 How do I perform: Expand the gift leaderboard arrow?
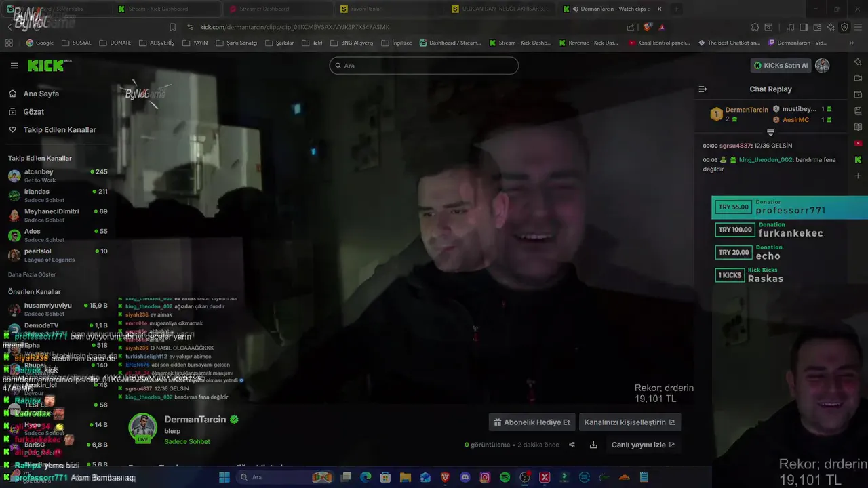tap(770, 133)
